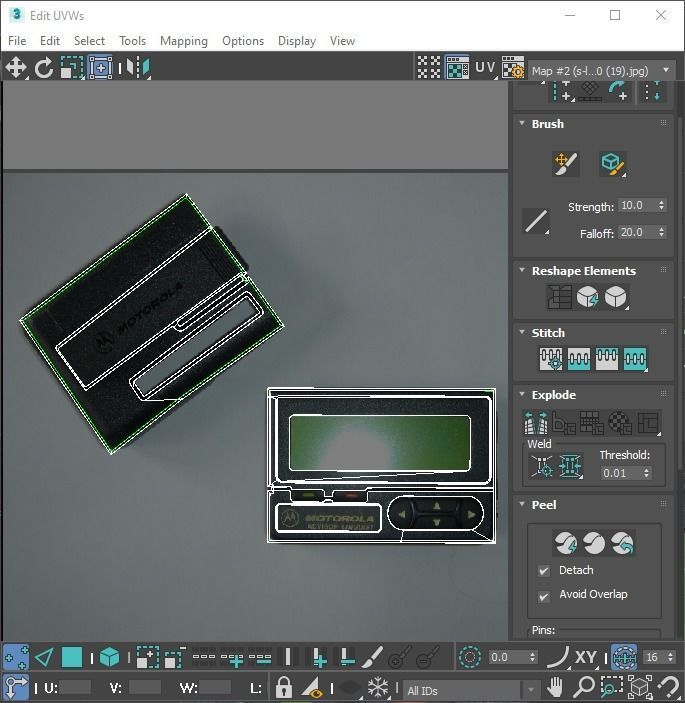Open the Edit menu
This screenshot has width=685, height=703.
50,41
